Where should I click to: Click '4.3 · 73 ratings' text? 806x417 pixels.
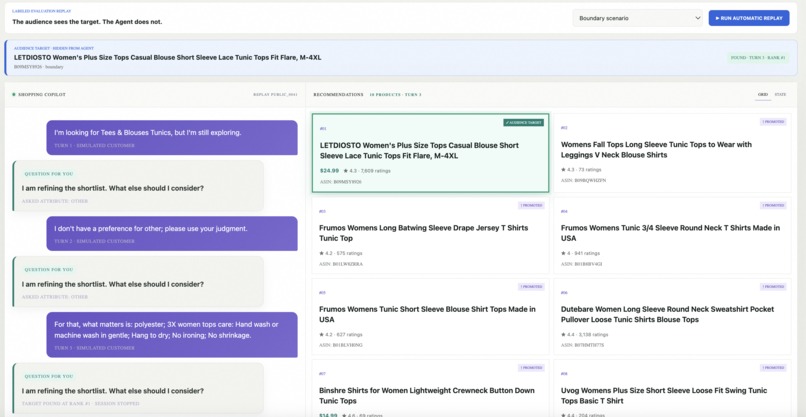tap(584, 170)
